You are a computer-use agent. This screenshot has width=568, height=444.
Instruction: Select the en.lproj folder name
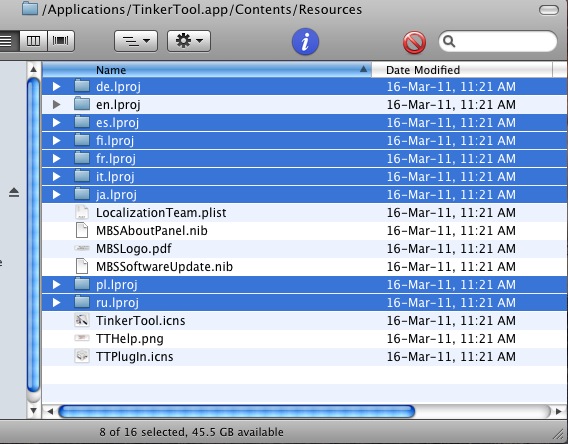click(x=118, y=105)
